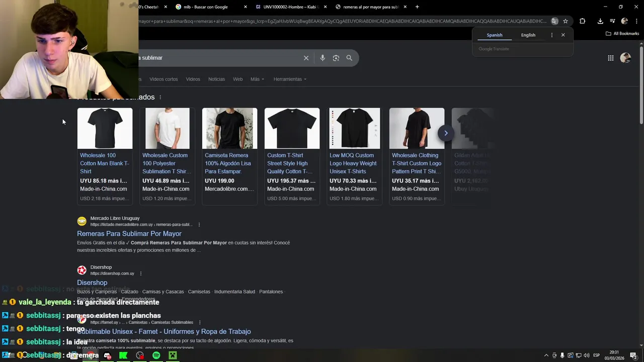Open the microphone tray icon
Viewport: 644px width, 362px height.
pyautogui.click(x=562, y=355)
